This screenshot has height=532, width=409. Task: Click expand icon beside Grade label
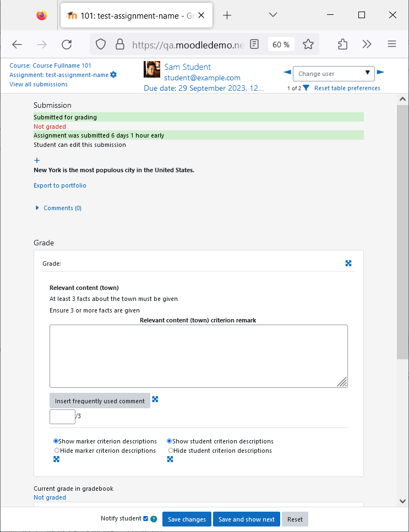pos(348,264)
